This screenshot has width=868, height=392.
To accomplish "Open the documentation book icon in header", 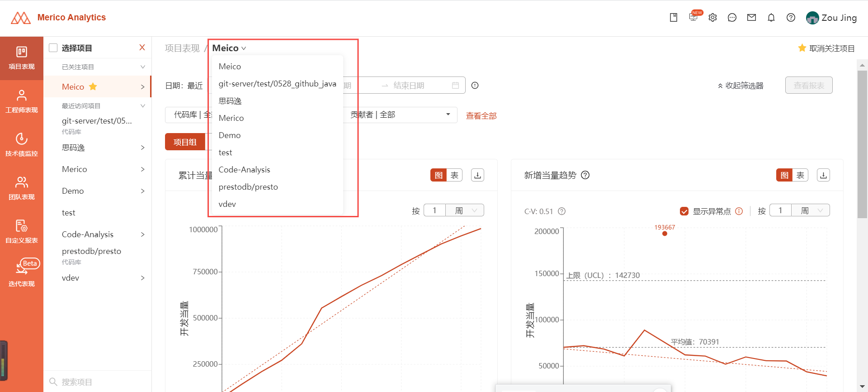I will click(674, 18).
